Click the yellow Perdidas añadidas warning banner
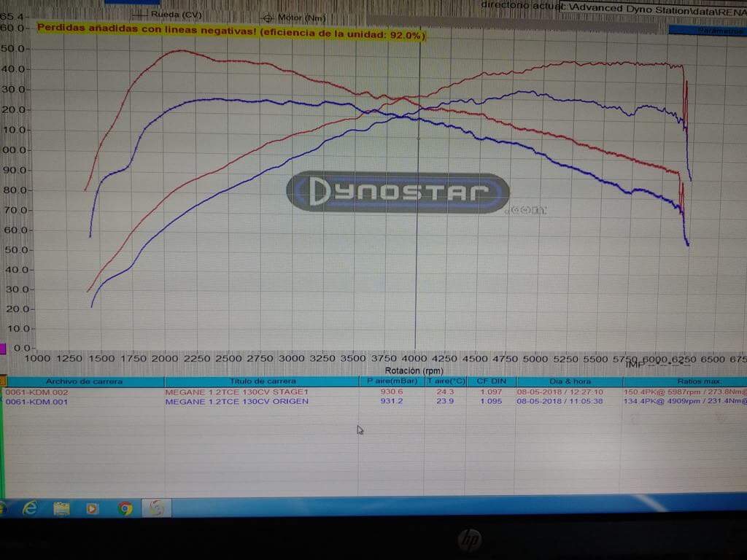 click(x=231, y=31)
